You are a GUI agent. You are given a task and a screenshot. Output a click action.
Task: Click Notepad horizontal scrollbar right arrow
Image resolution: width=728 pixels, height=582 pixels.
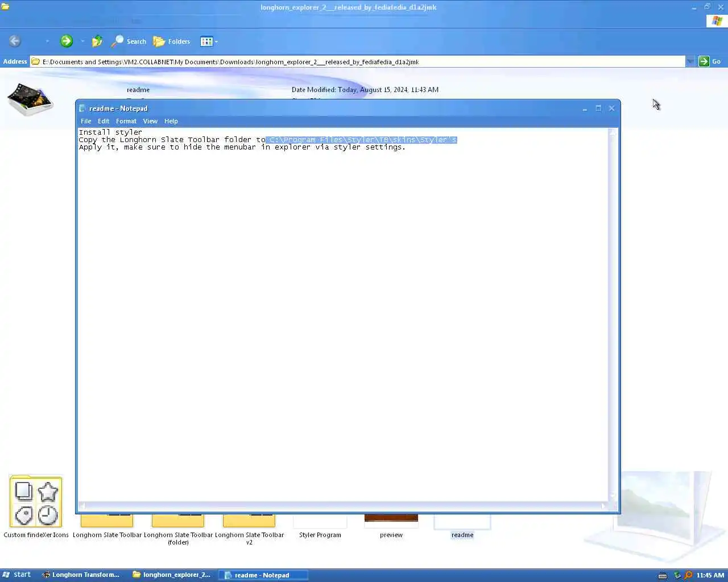coord(604,505)
